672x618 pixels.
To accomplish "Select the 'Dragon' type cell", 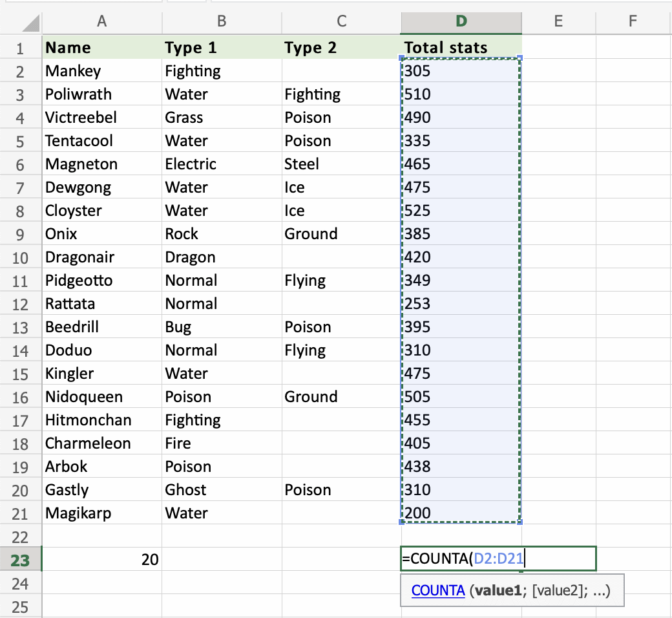I will tap(221, 257).
